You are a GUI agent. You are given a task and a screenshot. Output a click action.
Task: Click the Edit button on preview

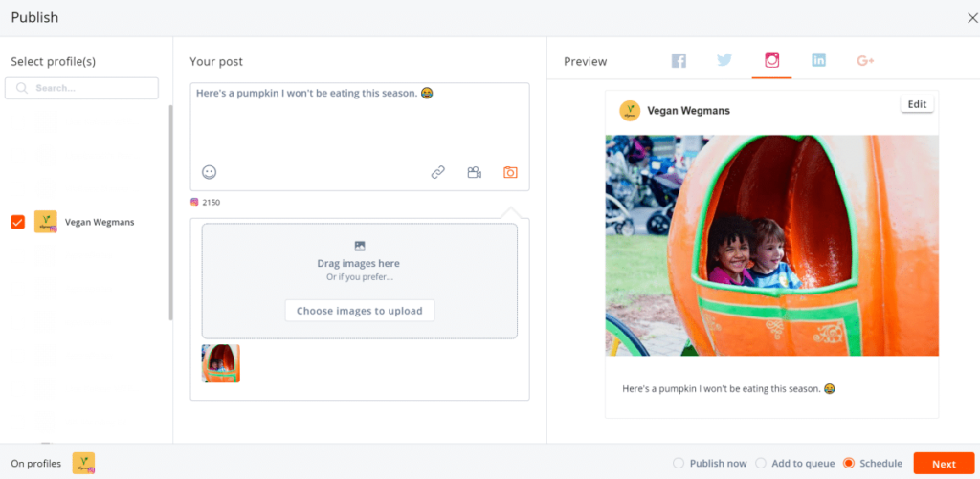coord(917,104)
